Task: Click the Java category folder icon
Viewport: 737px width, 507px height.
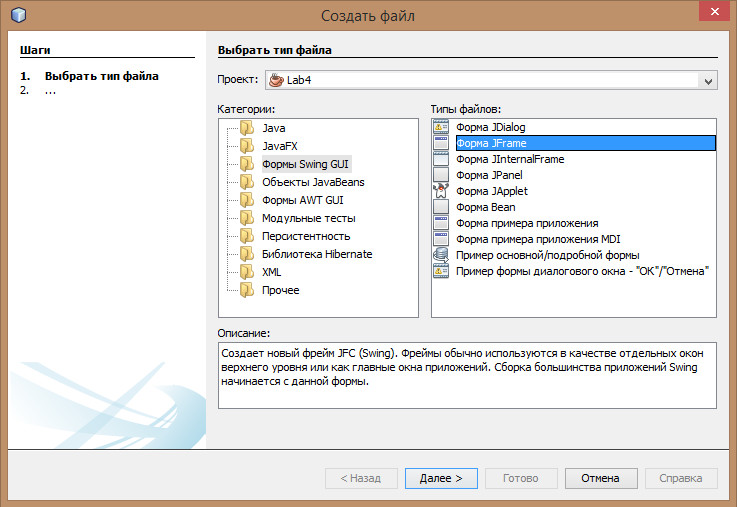Action: pyautogui.click(x=247, y=128)
